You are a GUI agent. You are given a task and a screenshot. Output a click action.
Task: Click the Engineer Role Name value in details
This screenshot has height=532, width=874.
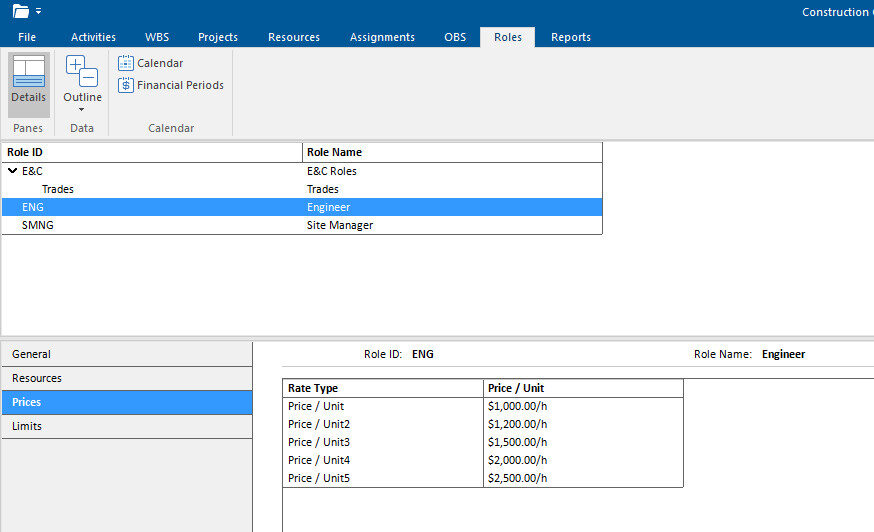[783, 354]
